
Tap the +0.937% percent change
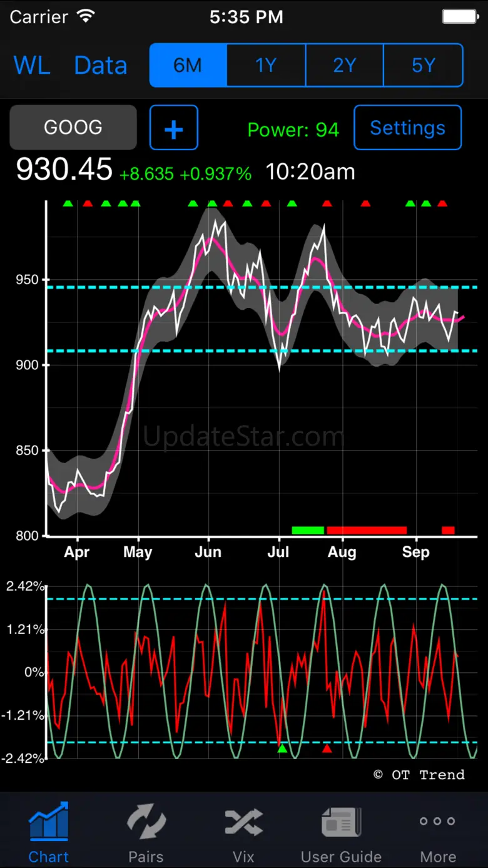click(x=216, y=173)
